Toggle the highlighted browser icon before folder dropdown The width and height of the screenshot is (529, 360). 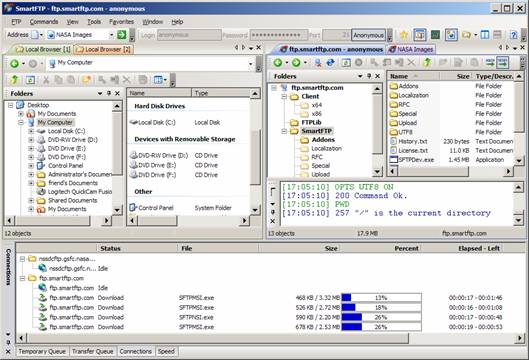click(451, 35)
